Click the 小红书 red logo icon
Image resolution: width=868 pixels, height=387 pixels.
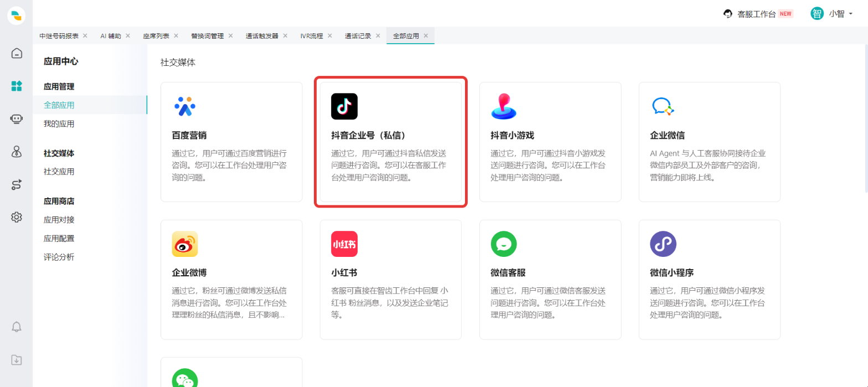(344, 244)
